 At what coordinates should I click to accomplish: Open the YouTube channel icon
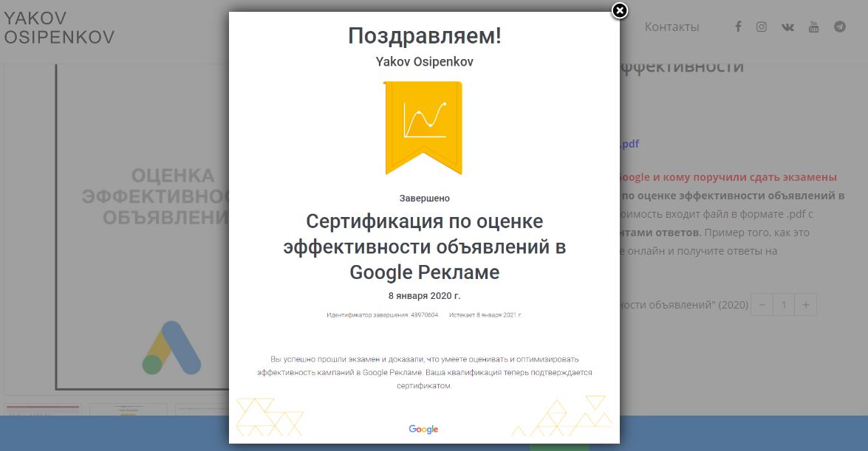[813, 27]
